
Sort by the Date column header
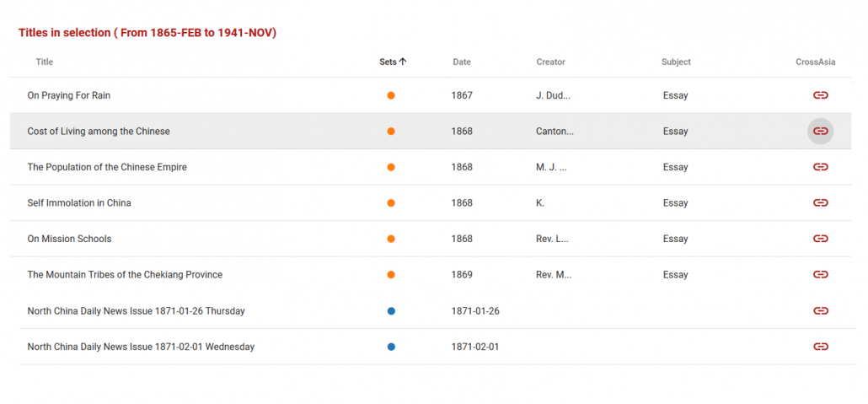pos(462,62)
